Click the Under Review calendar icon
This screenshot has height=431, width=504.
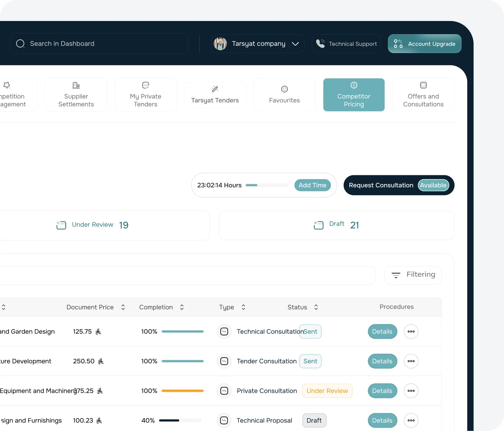[61, 225]
